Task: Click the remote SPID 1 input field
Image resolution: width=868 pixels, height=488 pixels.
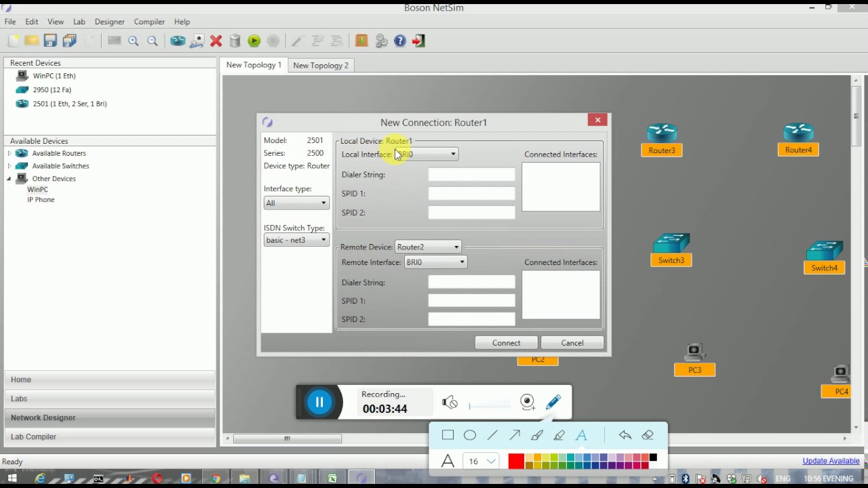Action: tap(471, 301)
